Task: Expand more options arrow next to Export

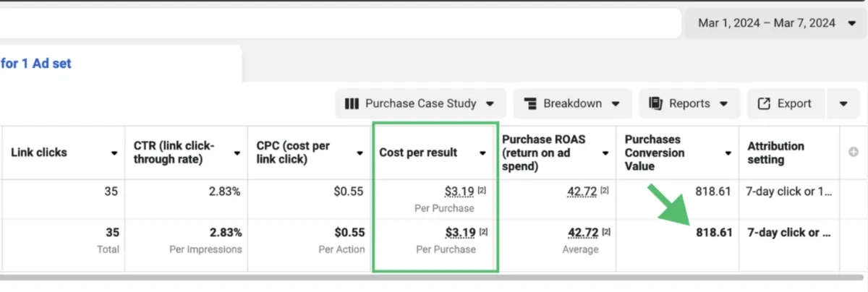Action: [x=843, y=103]
